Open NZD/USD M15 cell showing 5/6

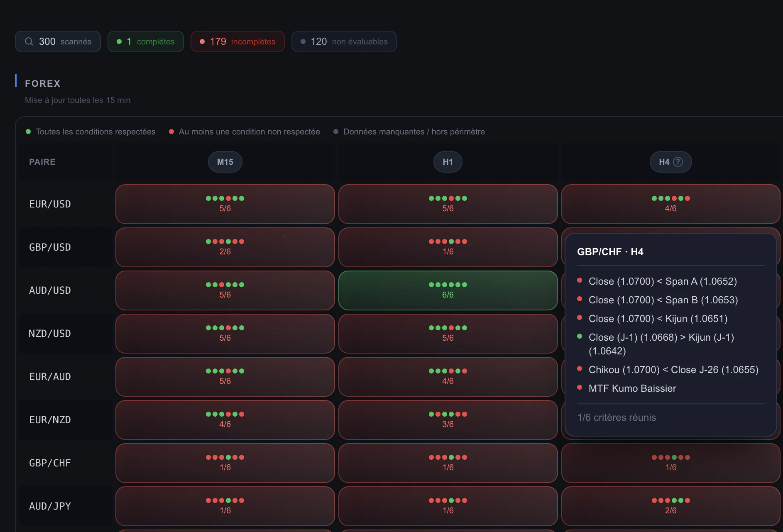pyautogui.click(x=225, y=334)
